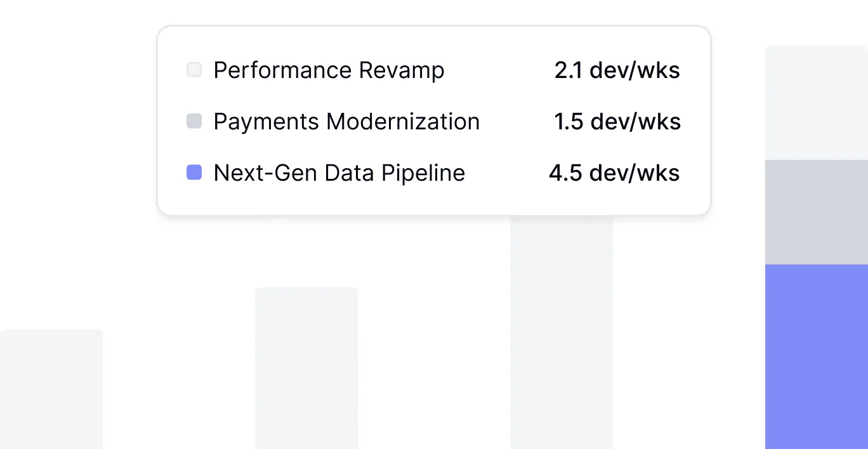The height and width of the screenshot is (449, 868).
Task: Click the medium gray middle stacked bar segment
Action: 816,212
